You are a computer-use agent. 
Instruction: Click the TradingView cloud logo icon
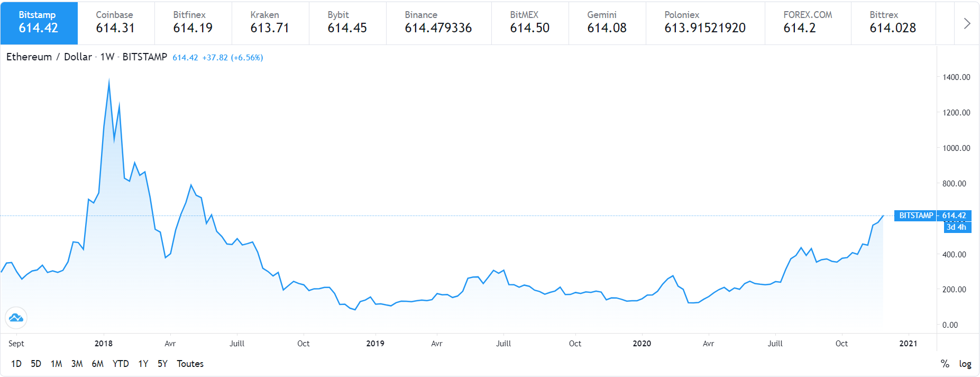[16, 318]
